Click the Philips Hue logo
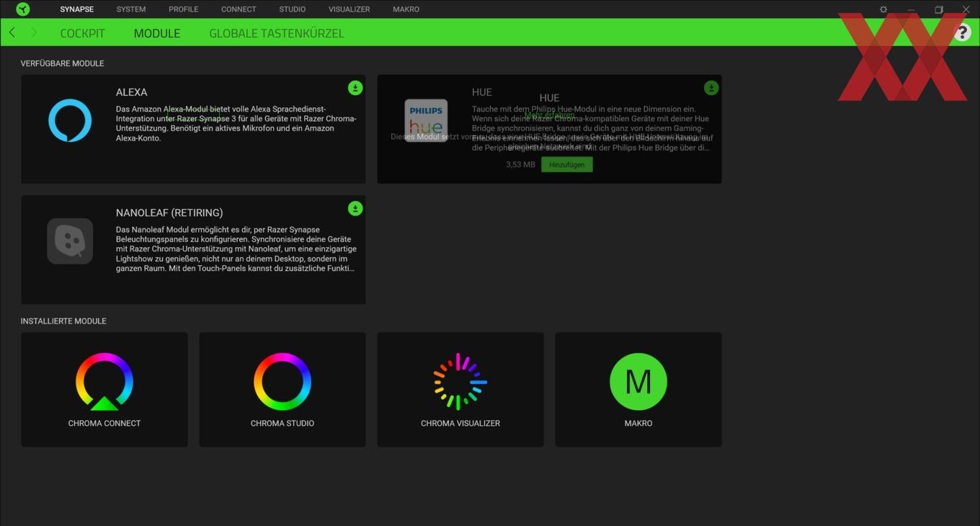The image size is (980, 526). [426, 120]
